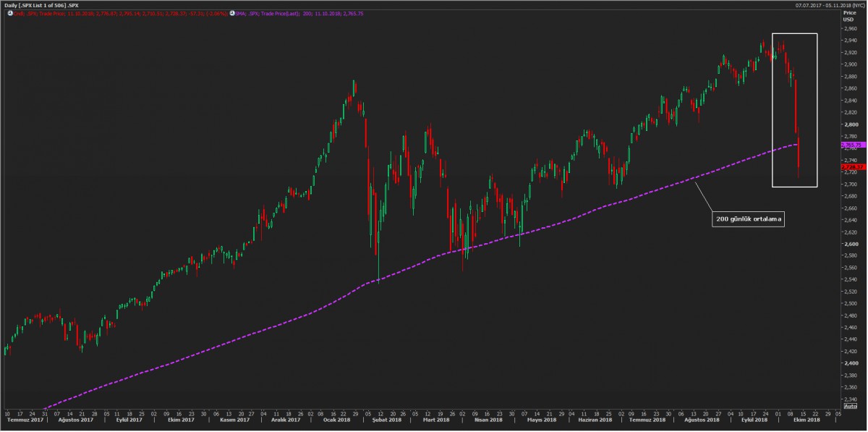Click the 2,800 level on price axis
Image resolution: width=868 pixels, height=432 pixels.
(850, 124)
